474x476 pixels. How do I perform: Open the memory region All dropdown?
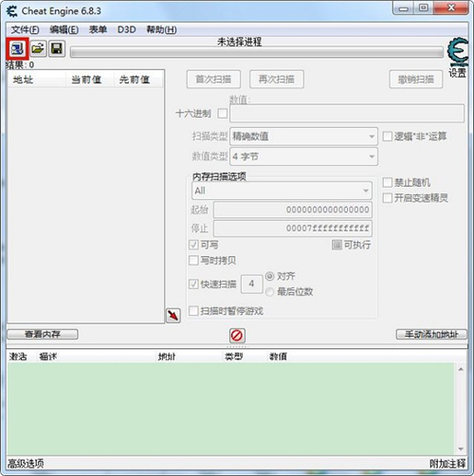click(282, 191)
